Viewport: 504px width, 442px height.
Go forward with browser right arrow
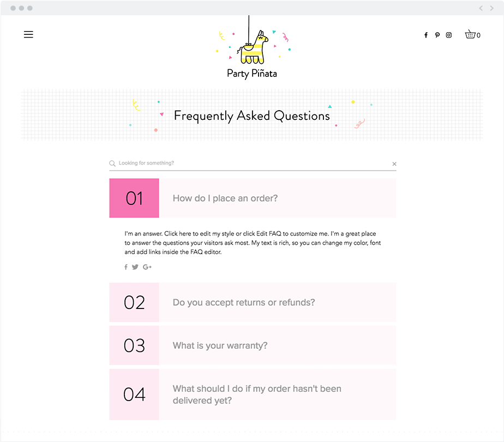494,8
